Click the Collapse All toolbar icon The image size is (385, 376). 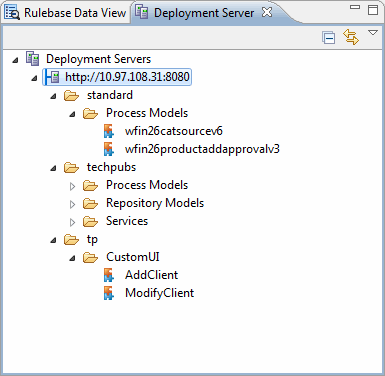point(328,37)
